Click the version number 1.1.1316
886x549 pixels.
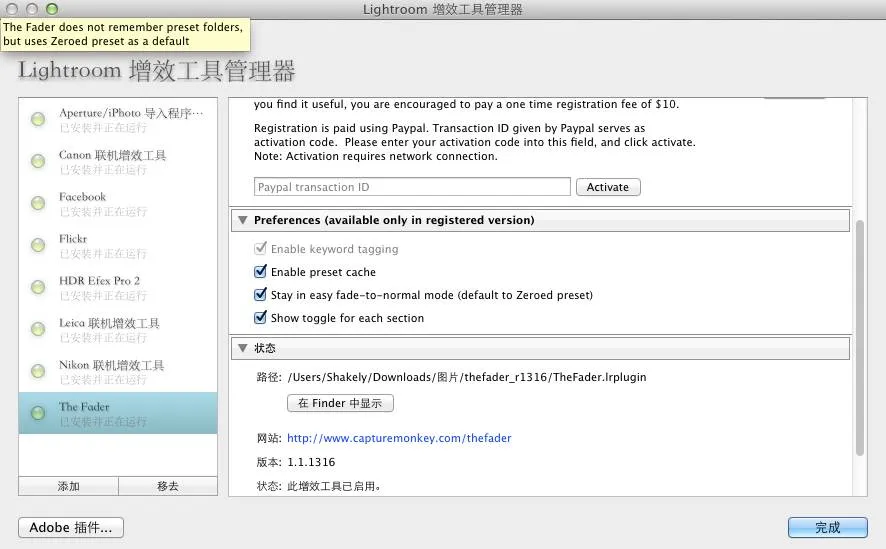[311, 462]
